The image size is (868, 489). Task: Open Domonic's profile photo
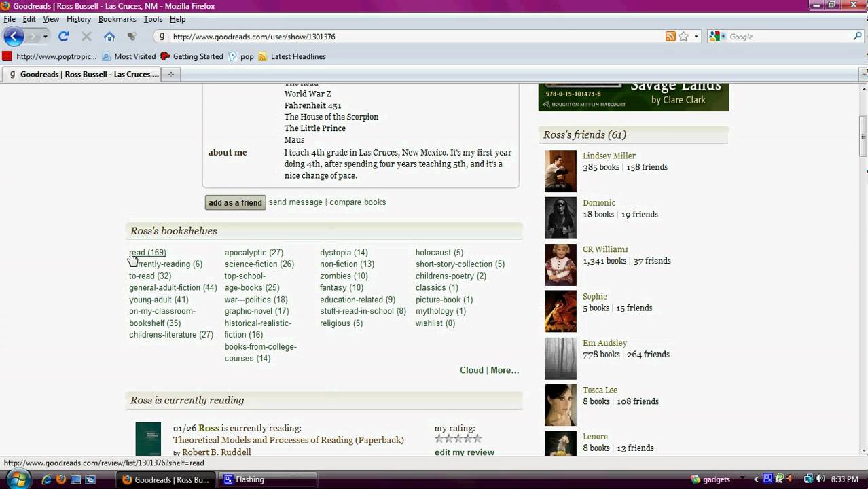[560, 218]
